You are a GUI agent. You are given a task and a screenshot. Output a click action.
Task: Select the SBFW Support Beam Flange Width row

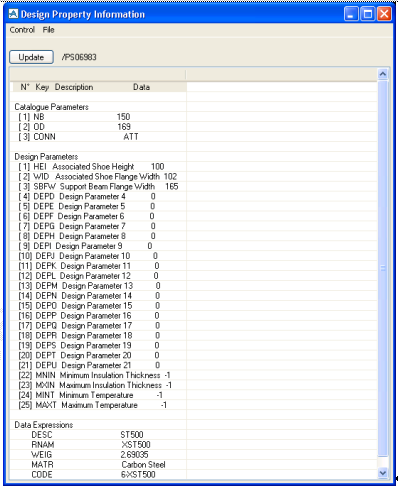click(x=98, y=186)
